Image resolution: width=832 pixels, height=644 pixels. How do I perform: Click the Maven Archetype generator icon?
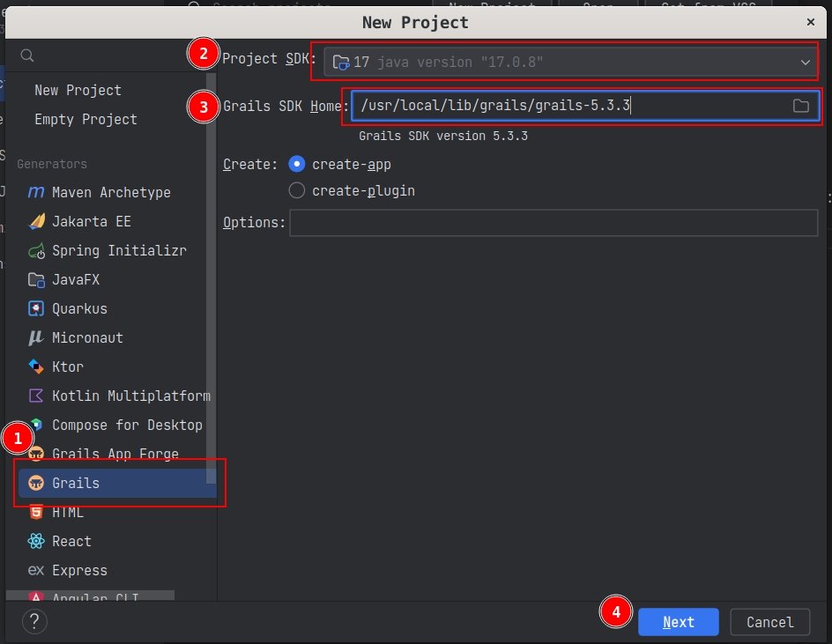click(36, 192)
